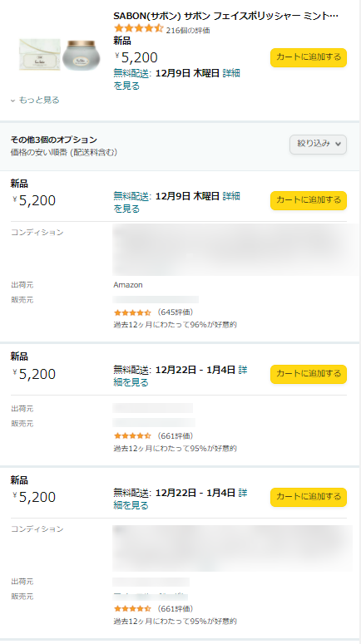View 詳細を見る link in first listed offer
361x644 pixels.
point(176,203)
